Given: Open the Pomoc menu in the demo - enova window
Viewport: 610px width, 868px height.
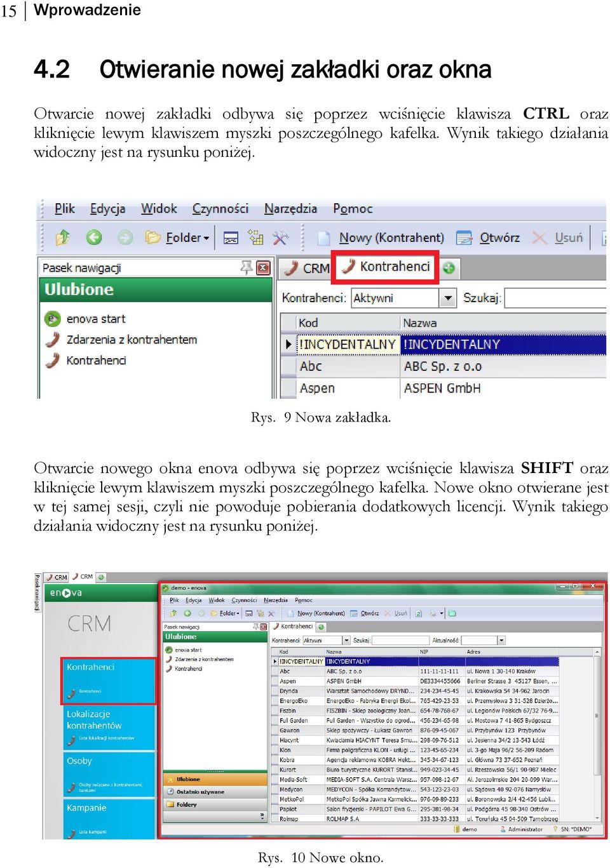Looking at the screenshot, I should click(304, 600).
